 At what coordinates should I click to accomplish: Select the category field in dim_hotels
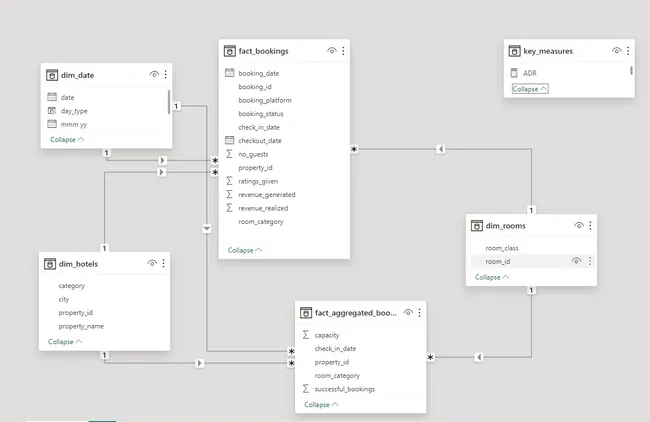click(x=71, y=286)
